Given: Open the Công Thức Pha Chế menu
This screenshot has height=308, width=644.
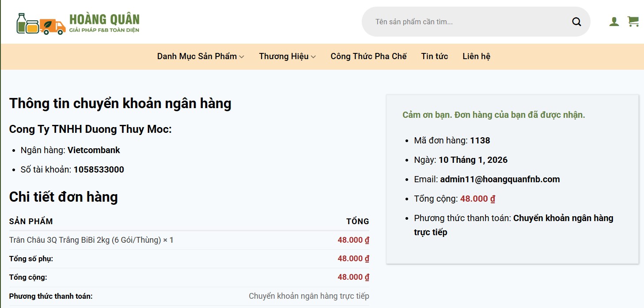Looking at the screenshot, I should click(x=369, y=56).
